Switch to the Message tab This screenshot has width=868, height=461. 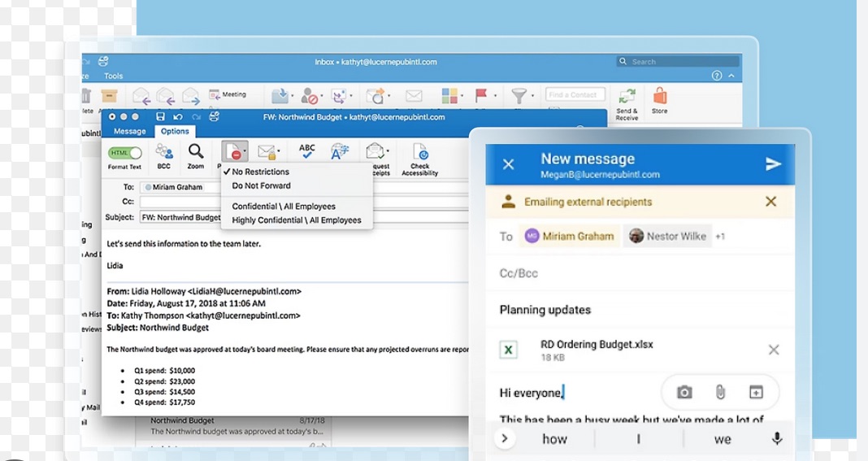(129, 132)
